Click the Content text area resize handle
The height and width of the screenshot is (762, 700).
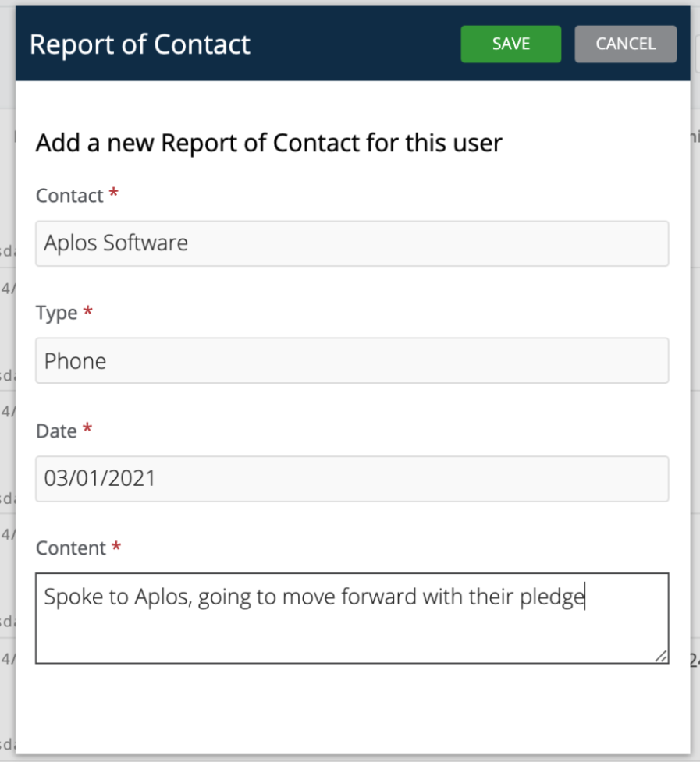(661, 656)
